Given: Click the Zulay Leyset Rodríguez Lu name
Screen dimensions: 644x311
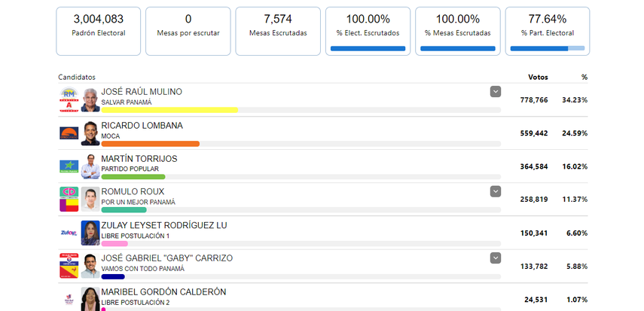Looking at the screenshot, I should [x=163, y=225].
